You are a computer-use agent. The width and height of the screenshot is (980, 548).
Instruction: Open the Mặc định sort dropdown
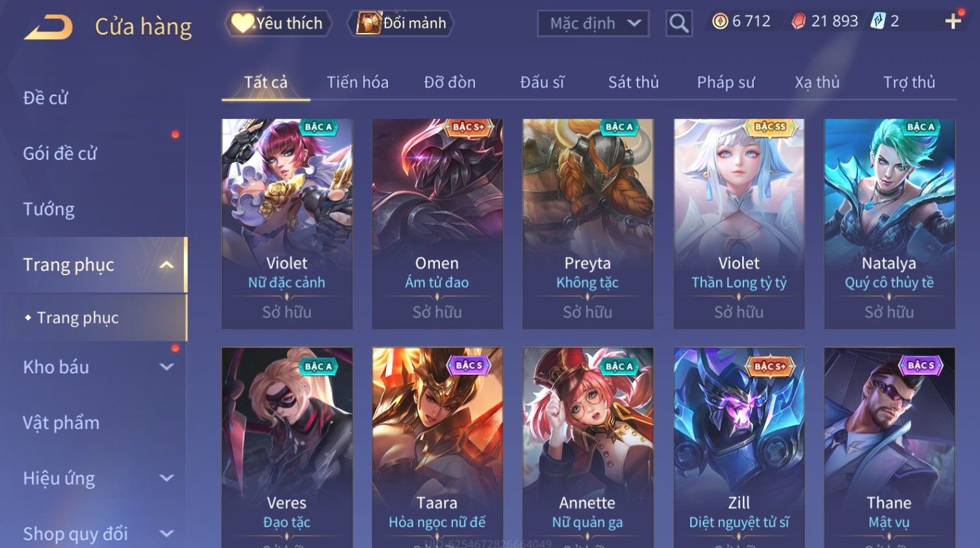[x=593, y=23]
